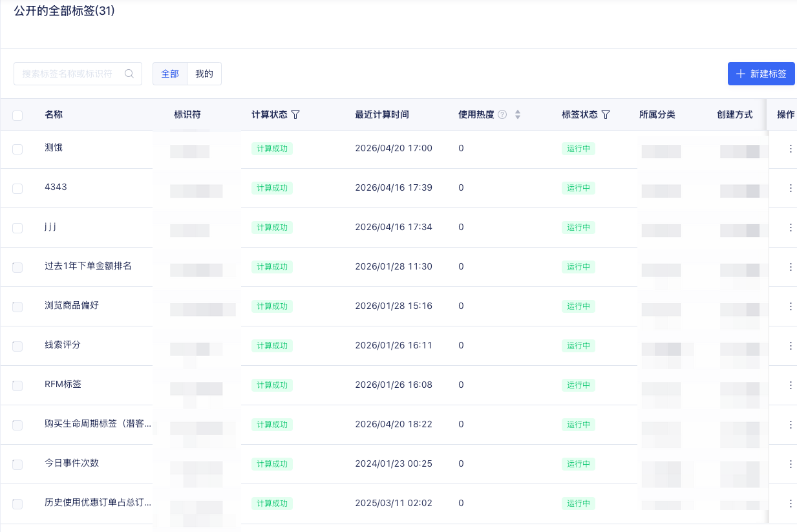This screenshot has width=797, height=532.
Task: Open the more actions menu for RFM标签
Action: click(790, 385)
